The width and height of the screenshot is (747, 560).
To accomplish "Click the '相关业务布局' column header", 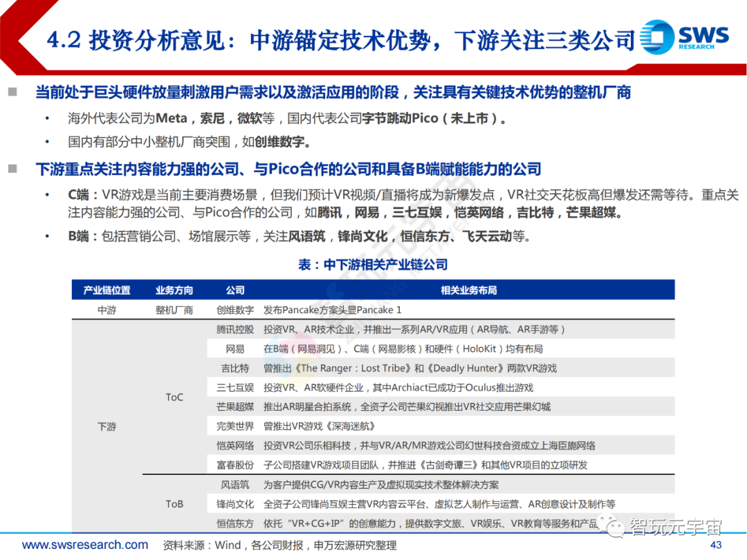I will click(x=469, y=290).
